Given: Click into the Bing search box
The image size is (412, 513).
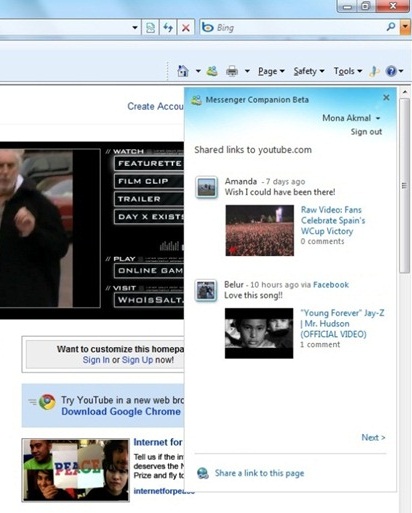Looking at the screenshot, I should (300, 27).
